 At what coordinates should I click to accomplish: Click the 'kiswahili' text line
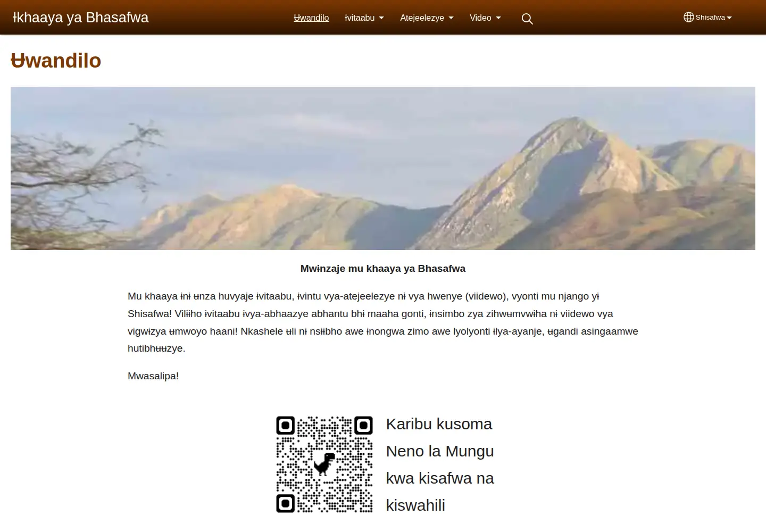(x=415, y=505)
